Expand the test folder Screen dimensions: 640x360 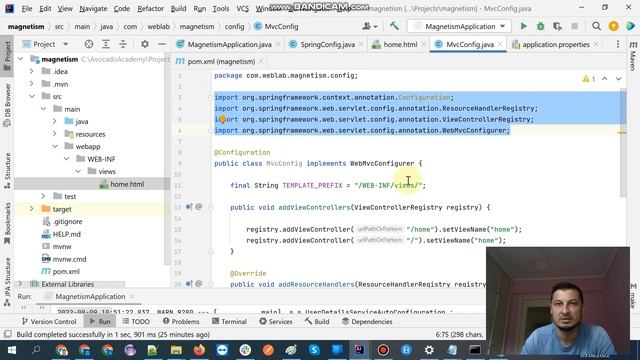(43, 196)
